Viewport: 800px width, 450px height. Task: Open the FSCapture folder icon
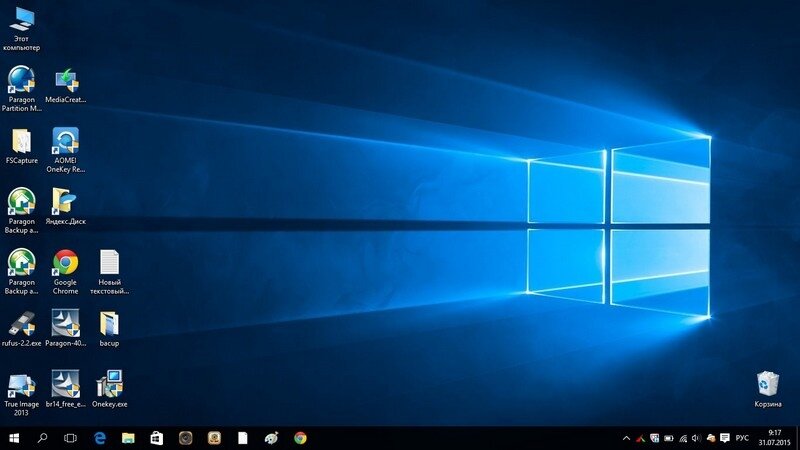[21, 146]
